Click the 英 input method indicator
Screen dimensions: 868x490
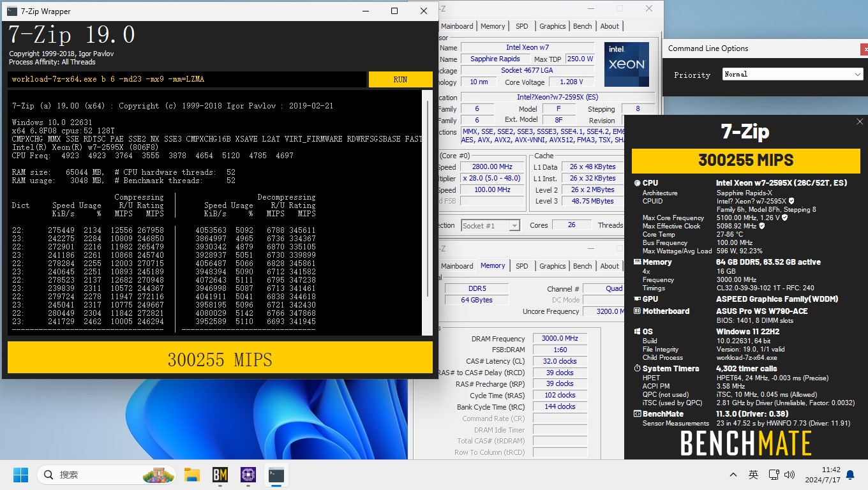753,475
